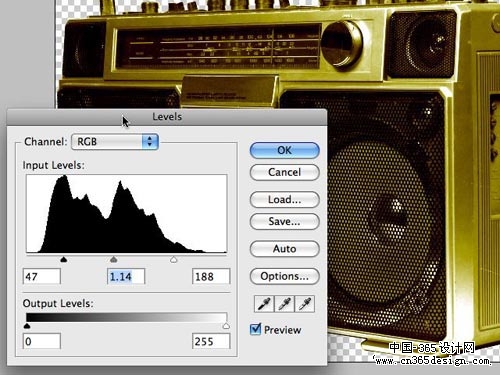Screen dimensions: 500x375
Task: Click the input black point slider triangle
Action: pos(64,259)
